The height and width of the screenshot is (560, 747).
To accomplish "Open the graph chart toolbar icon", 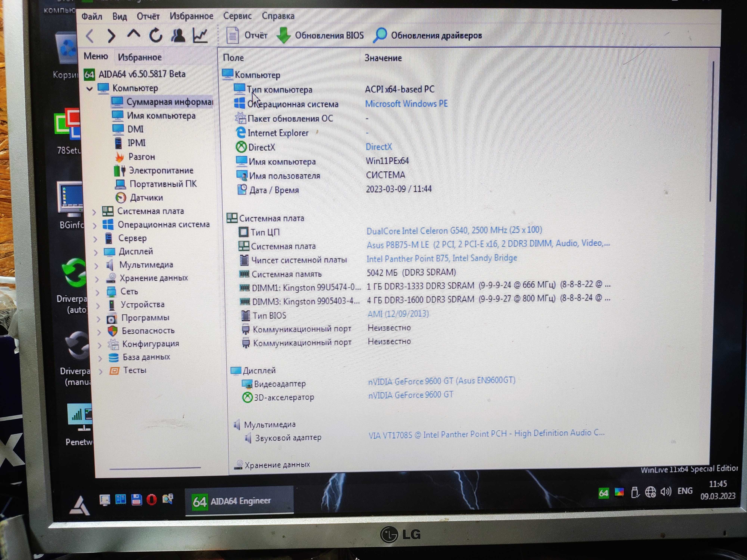I will point(200,35).
